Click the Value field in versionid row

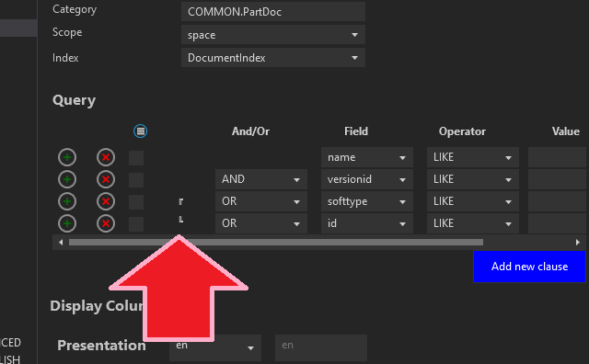tap(557, 179)
